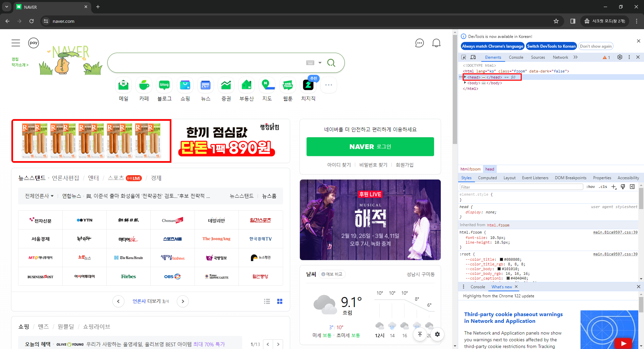Image resolution: width=644 pixels, height=349 pixels.
Task: Open the Naver Pay icon
Action: pos(34,43)
